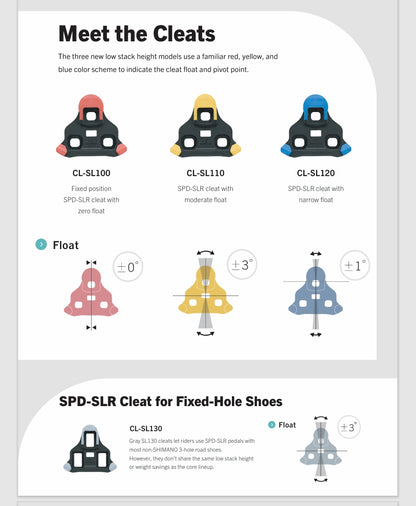Click the ±0° float badge
Viewport: 416px width, 506px height.
point(128,267)
